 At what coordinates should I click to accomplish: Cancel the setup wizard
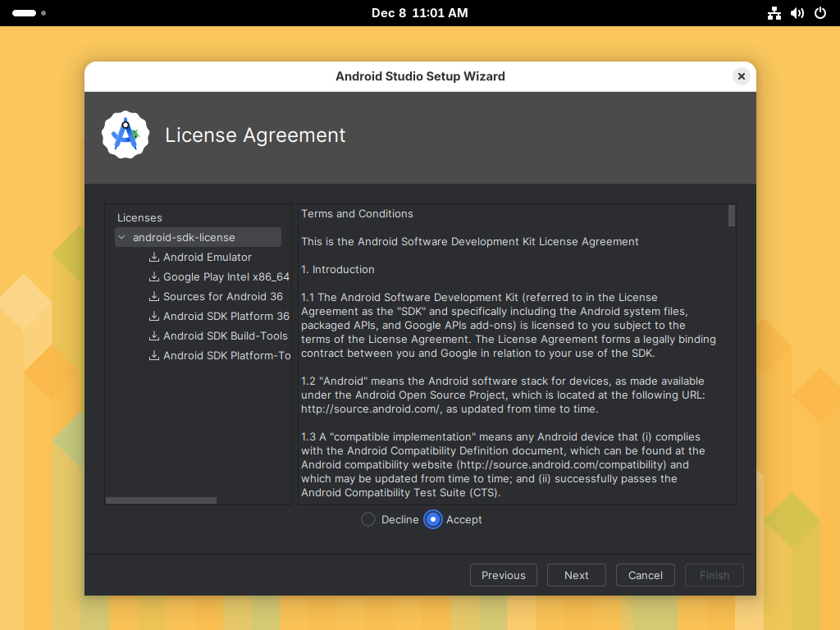click(645, 575)
